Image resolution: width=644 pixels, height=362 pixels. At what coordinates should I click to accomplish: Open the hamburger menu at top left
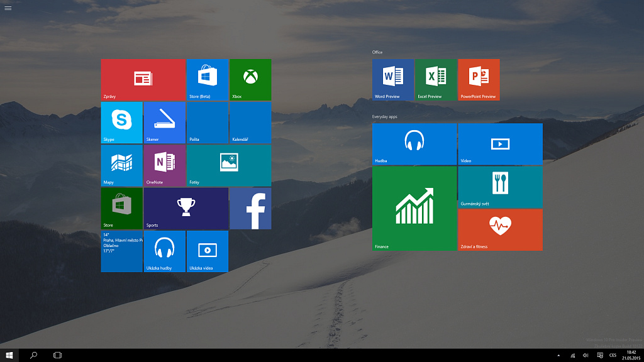click(x=8, y=8)
